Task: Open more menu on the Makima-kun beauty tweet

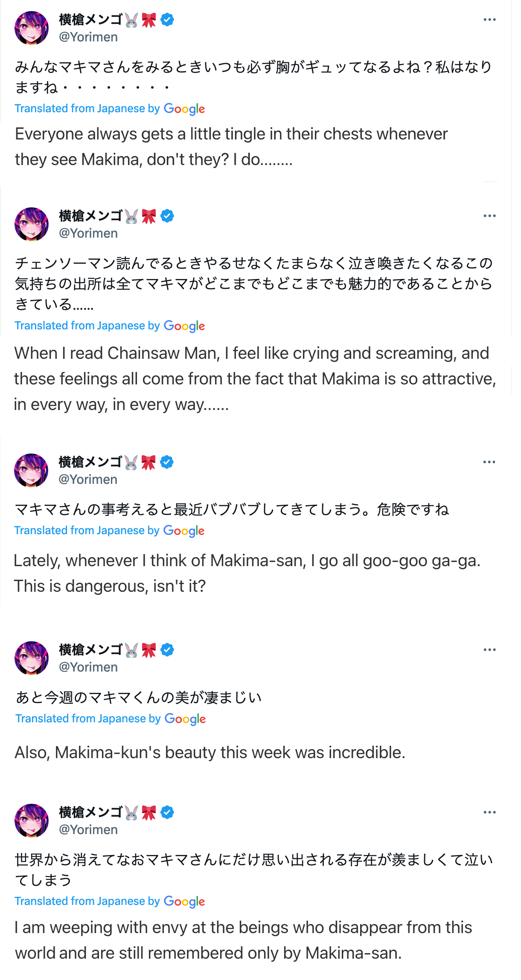Action: 489,650
